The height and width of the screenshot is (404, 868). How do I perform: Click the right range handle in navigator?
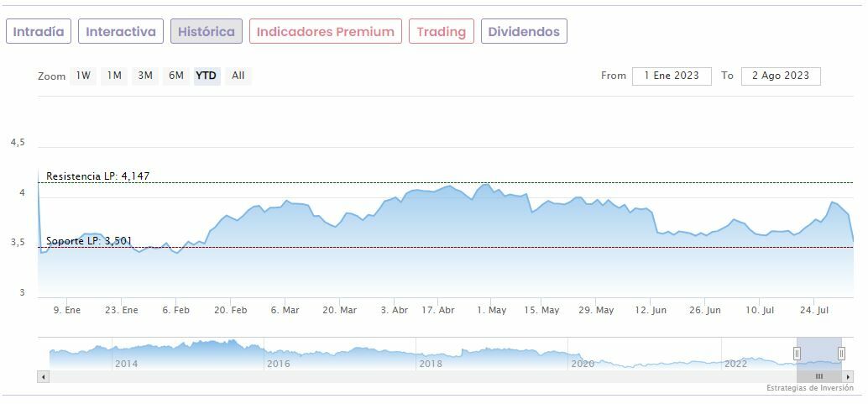tap(841, 354)
